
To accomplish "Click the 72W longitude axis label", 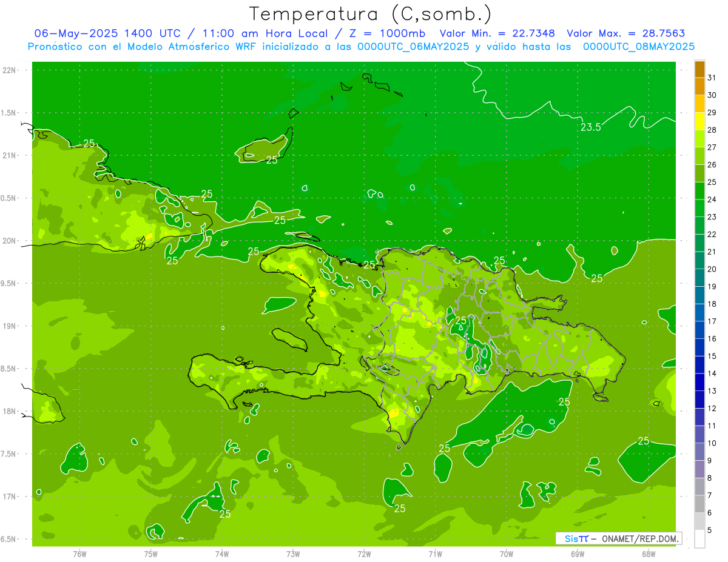I will (x=364, y=554).
